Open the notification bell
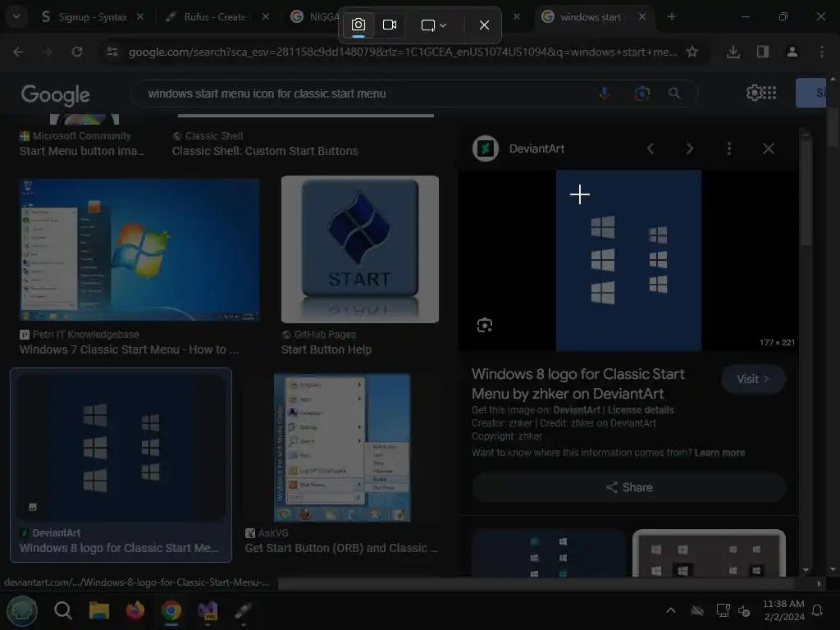840x630 pixels. [x=817, y=610]
